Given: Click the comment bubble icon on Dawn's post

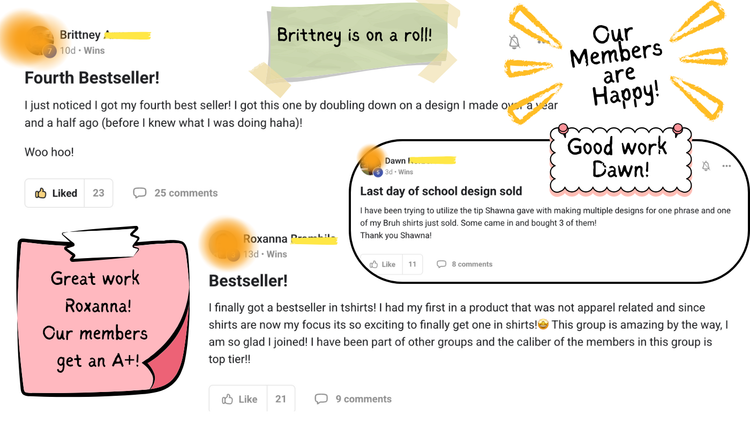Looking at the screenshot, I should pos(441,264).
